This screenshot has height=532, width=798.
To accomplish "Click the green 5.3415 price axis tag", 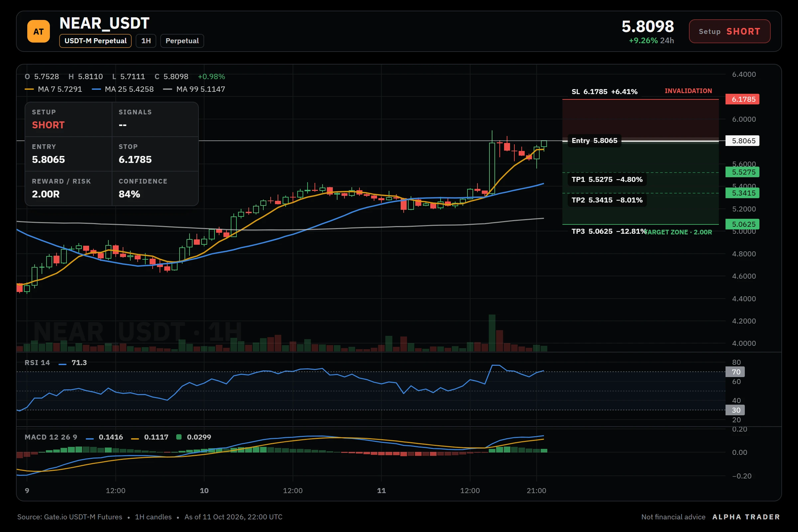I will pos(742,193).
